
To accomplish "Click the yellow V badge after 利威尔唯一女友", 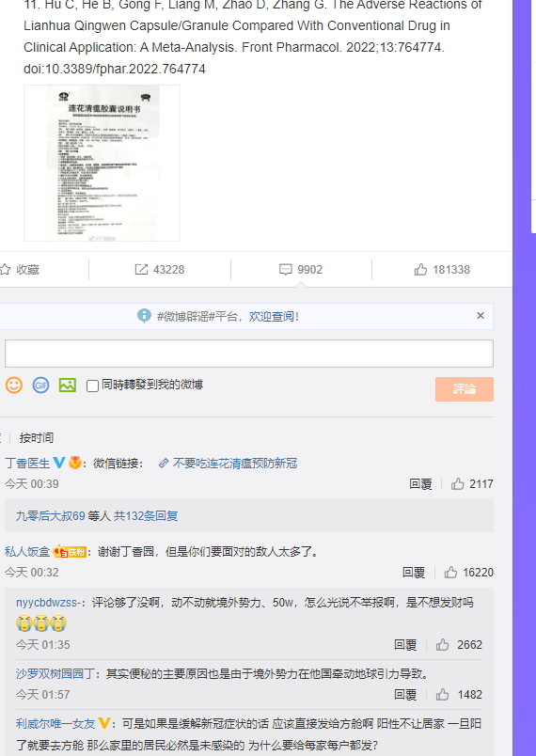I will [x=103, y=723].
